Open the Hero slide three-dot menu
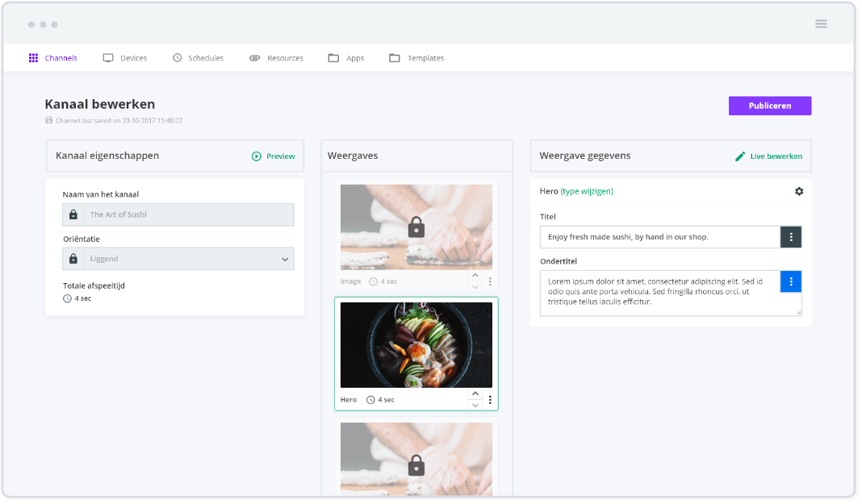 point(490,400)
